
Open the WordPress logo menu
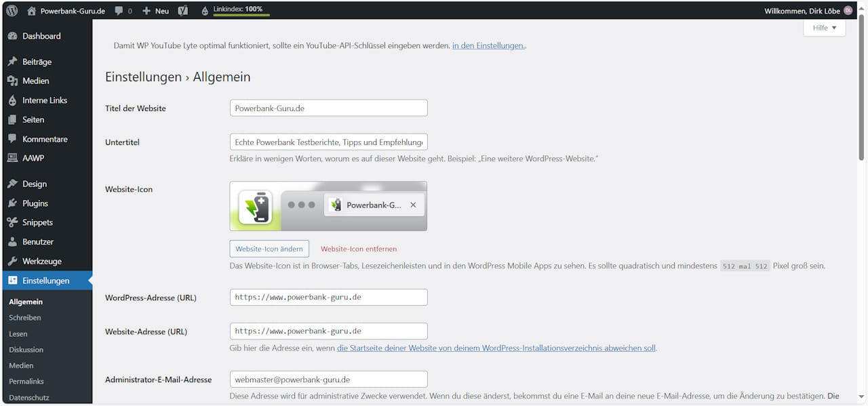point(12,11)
